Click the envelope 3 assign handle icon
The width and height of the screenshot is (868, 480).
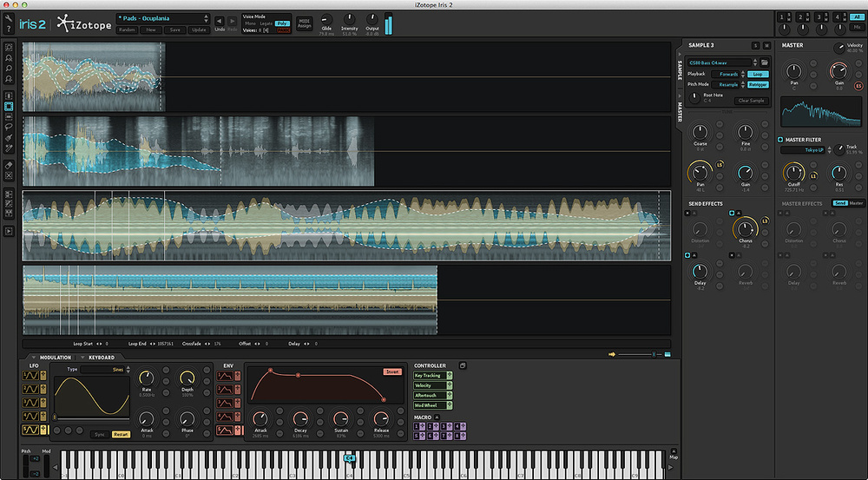click(238, 403)
